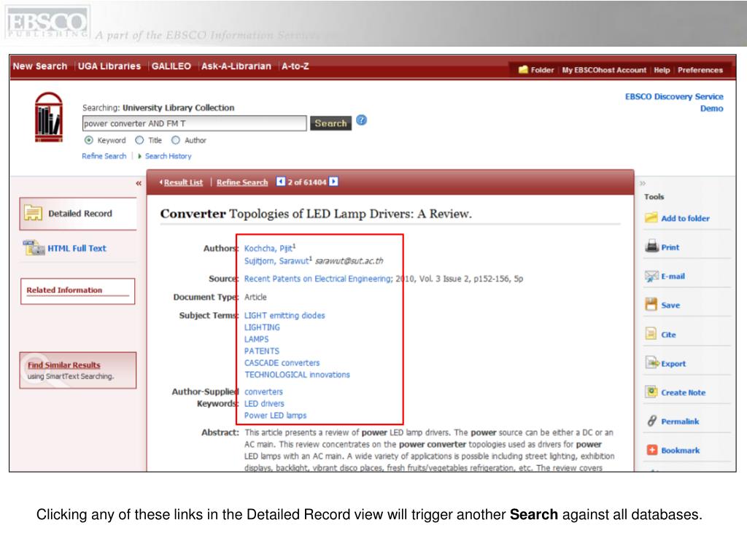Click the Export icon

(x=651, y=363)
